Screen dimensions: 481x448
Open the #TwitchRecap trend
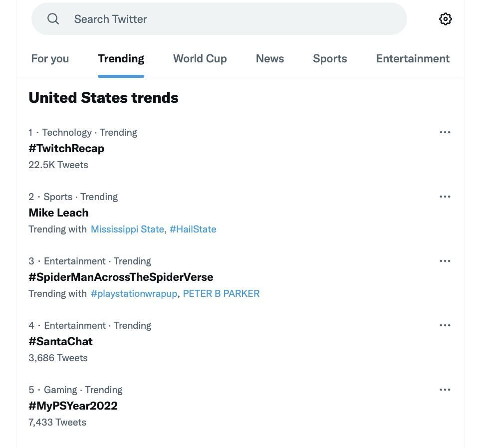pyautogui.click(x=66, y=148)
